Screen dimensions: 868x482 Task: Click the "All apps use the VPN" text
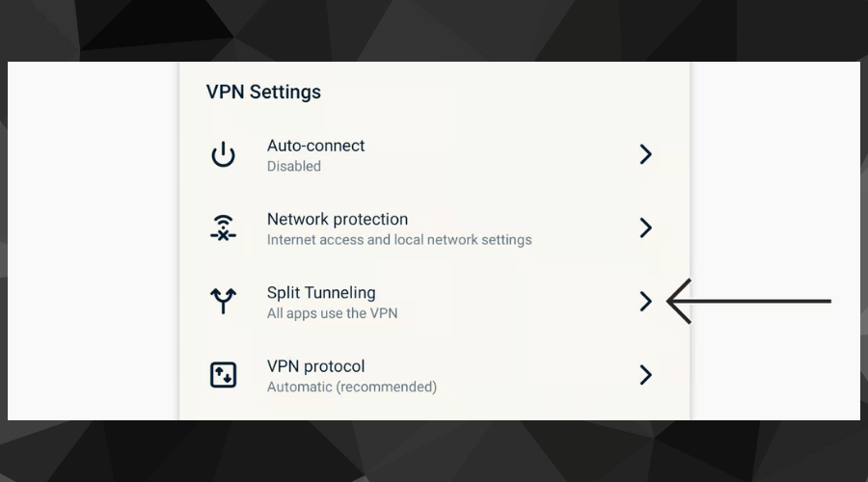(332, 312)
